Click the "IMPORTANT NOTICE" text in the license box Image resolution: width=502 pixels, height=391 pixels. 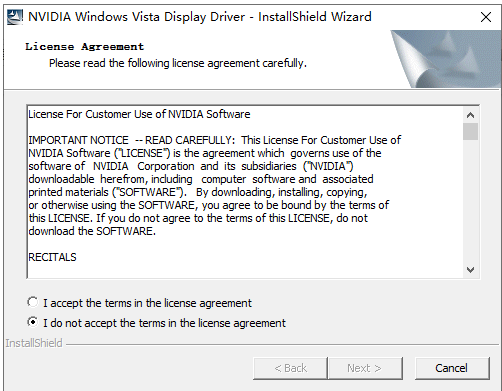[78, 140]
